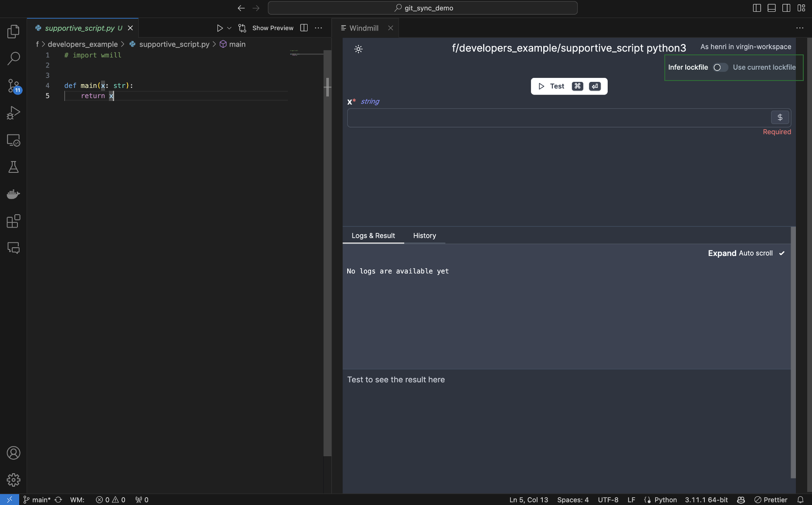Open the run options dropdown next to play button
Image resolution: width=812 pixels, height=505 pixels.
(x=230, y=28)
